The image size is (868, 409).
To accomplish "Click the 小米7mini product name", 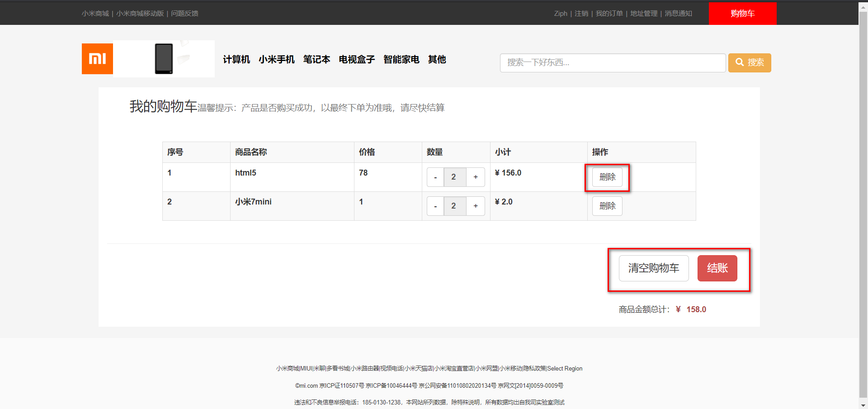I will point(253,202).
